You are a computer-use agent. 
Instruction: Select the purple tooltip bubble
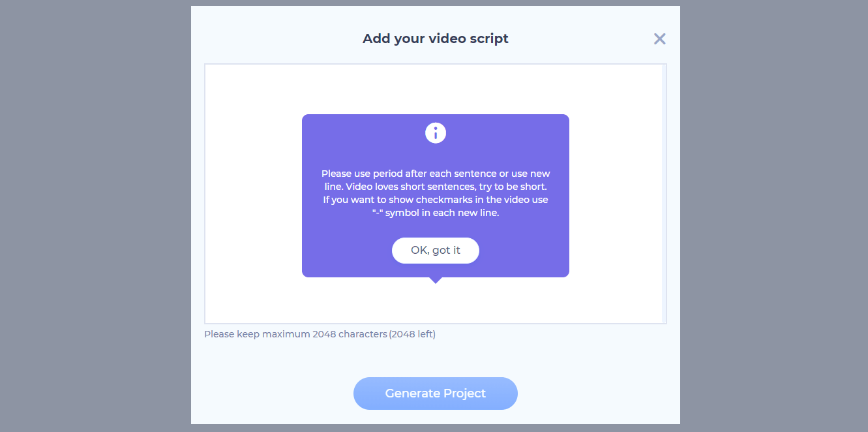pyautogui.click(x=435, y=196)
